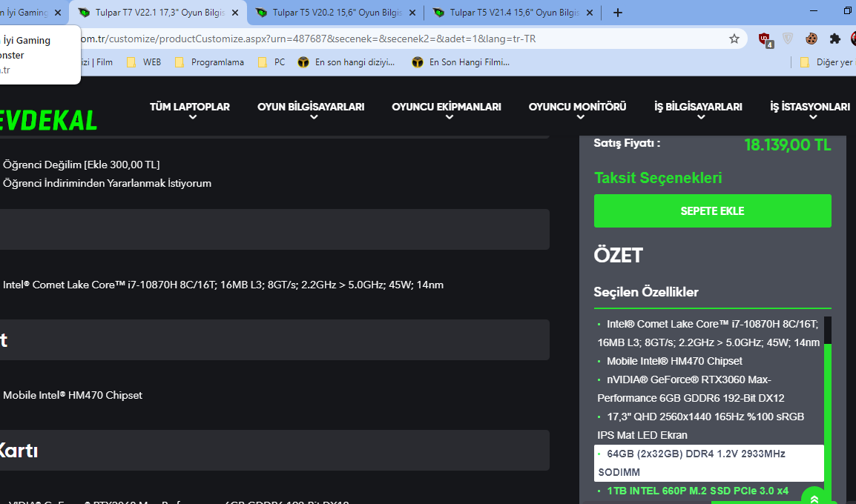Minimize the browser window
Image resolution: width=856 pixels, height=504 pixels.
pos(814,11)
